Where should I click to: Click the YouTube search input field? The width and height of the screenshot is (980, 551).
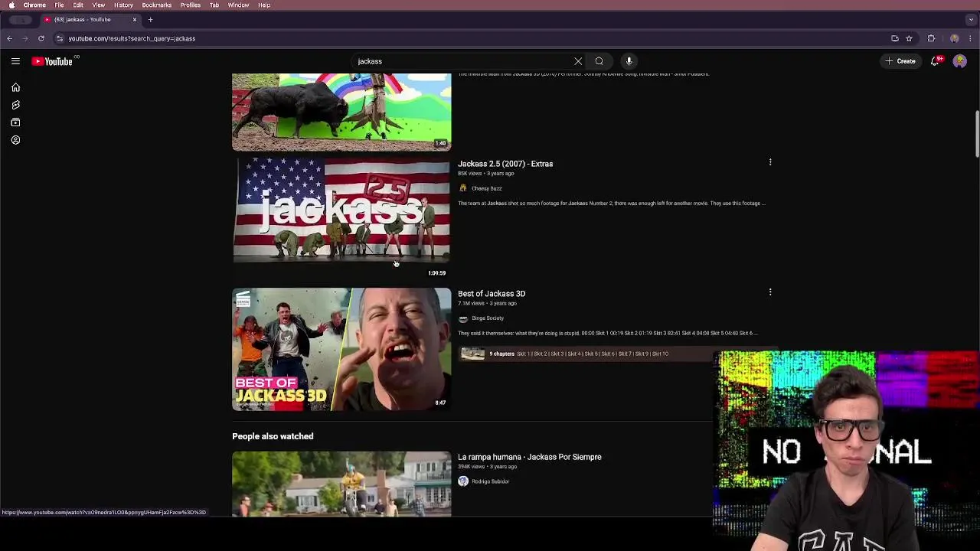tap(463, 61)
